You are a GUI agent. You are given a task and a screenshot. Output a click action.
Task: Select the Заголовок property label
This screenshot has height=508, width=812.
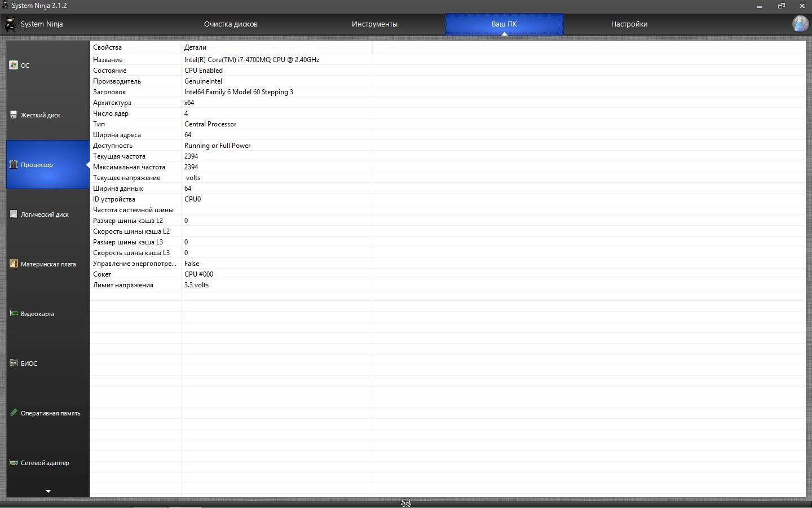(x=109, y=92)
